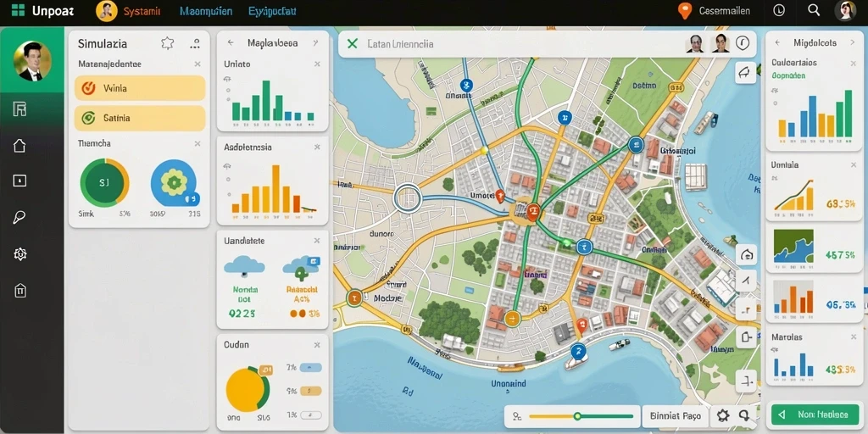Click the search magnifier in top bar

click(814, 10)
